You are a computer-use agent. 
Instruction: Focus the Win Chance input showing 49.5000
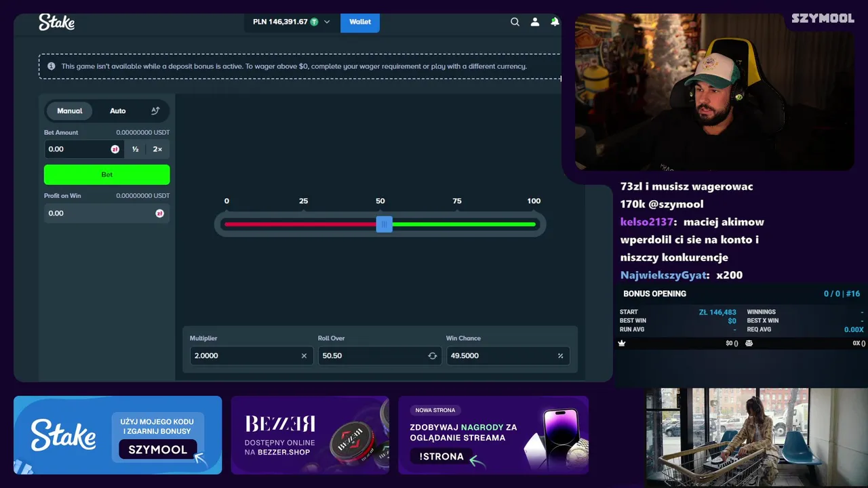[508, 356]
